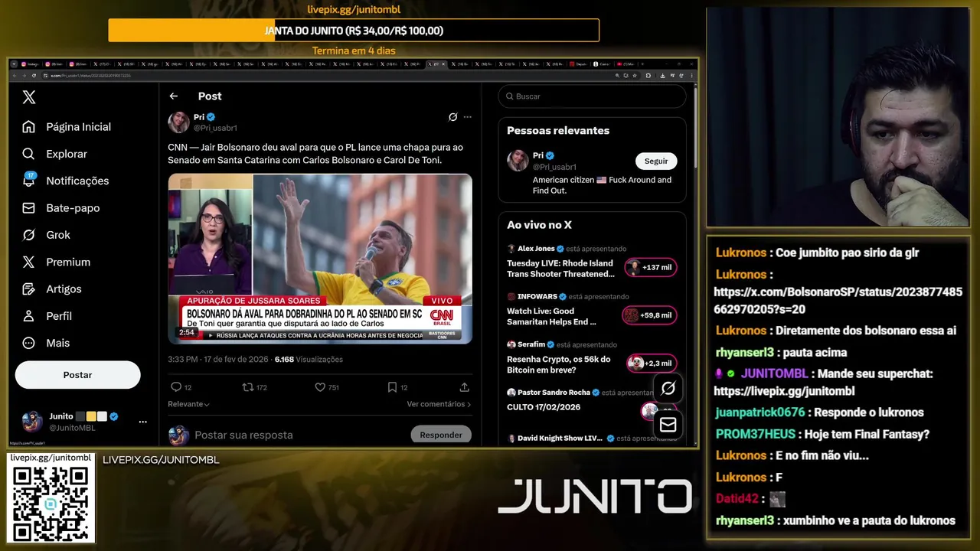Open David Knight Show live listing

(x=560, y=439)
